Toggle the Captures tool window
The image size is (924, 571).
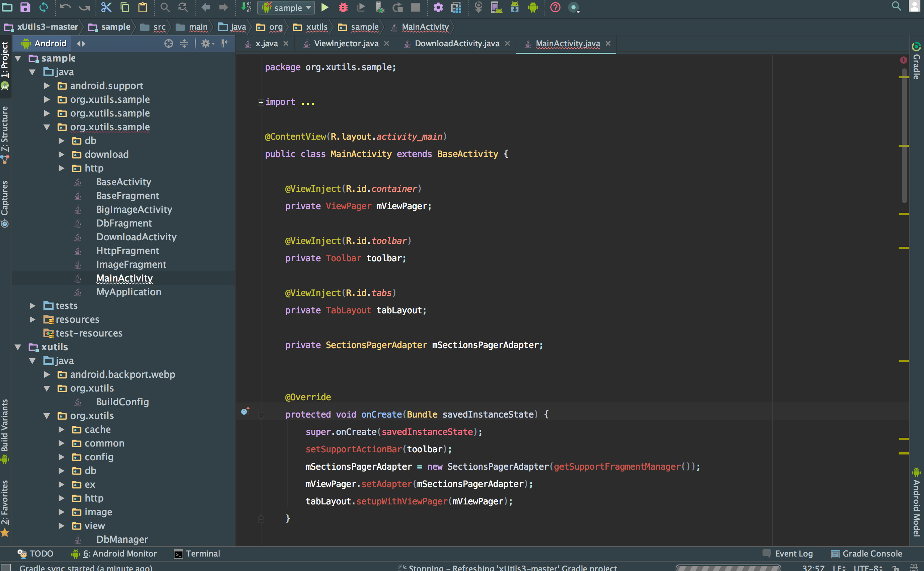click(5, 204)
